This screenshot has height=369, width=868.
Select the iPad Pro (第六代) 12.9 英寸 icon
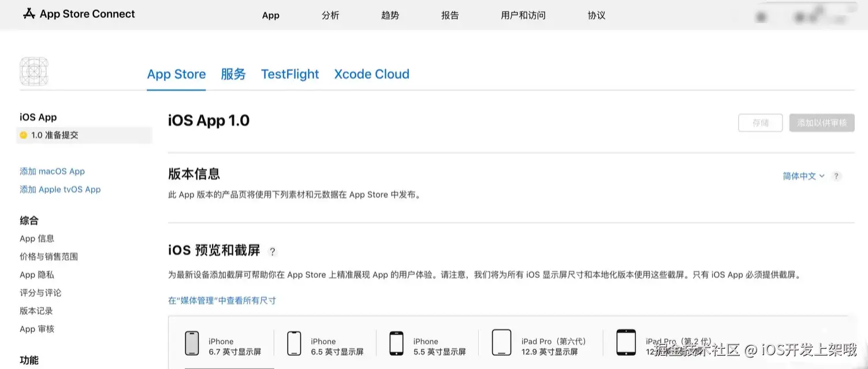tap(501, 341)
